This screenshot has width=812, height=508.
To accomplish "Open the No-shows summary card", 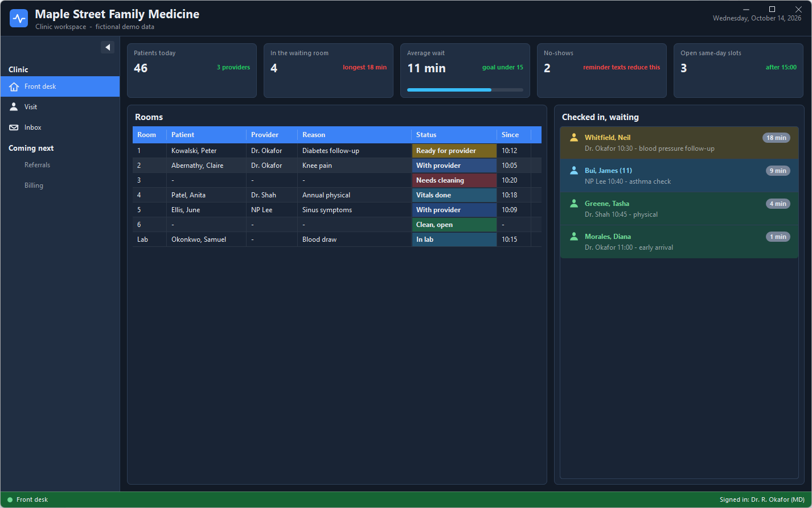I will tap(601, 71).
